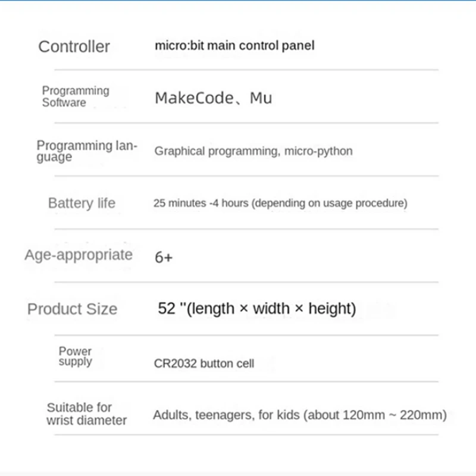Select the Battery life label
Image resolution: width=476 pixels, height=476 pixels.
tap(82, 203)
